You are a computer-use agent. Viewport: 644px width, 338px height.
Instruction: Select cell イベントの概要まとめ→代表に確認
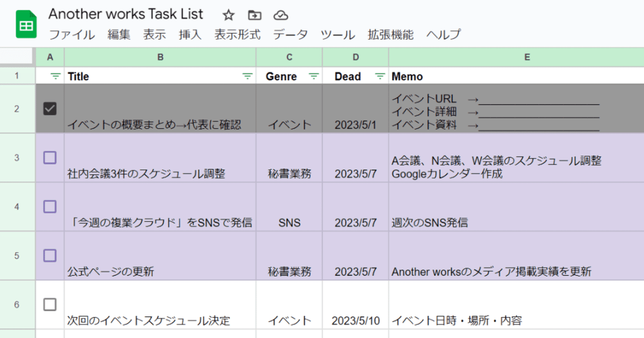160,109
